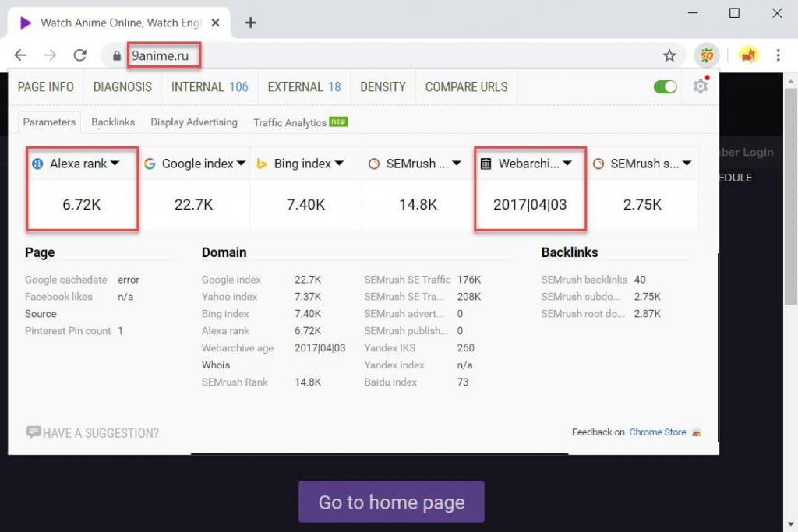Image resolution: width=798 pixels, height=532 pixels.
Task: Click the SEMrush root do... label
Action: point(583,314)
